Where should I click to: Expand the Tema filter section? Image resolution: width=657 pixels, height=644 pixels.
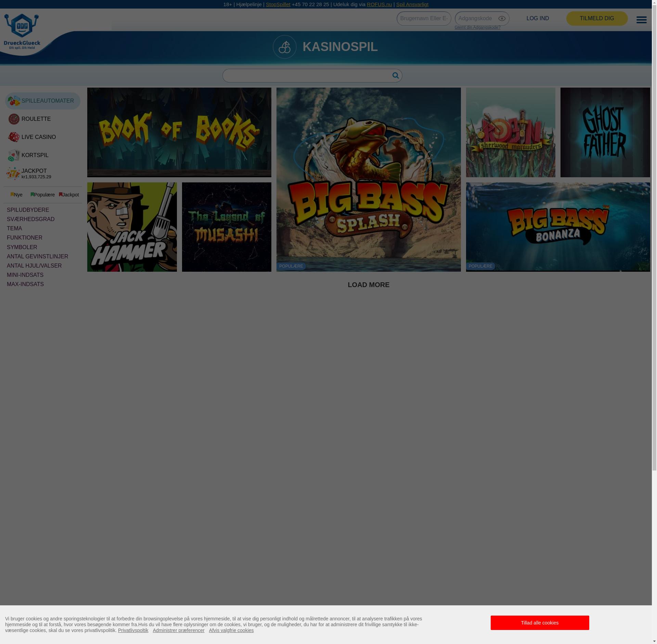[14, 228]
